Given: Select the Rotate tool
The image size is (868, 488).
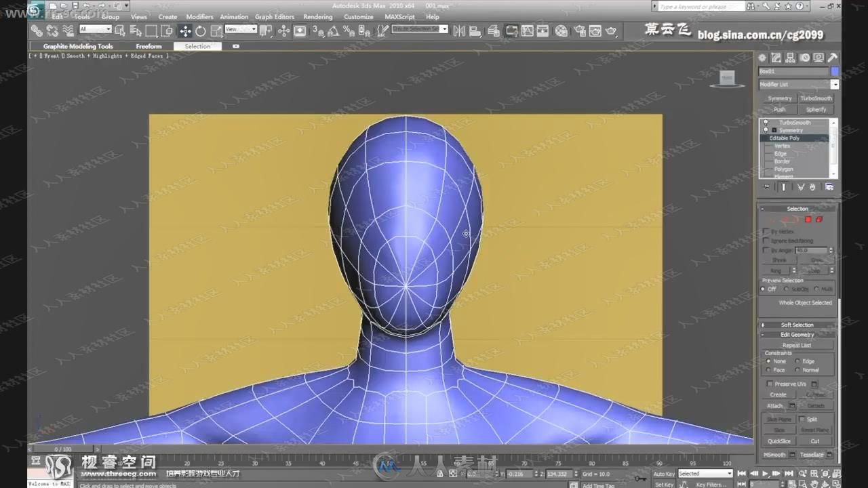Looking at the screenshot, I should (x=201, y=30).
